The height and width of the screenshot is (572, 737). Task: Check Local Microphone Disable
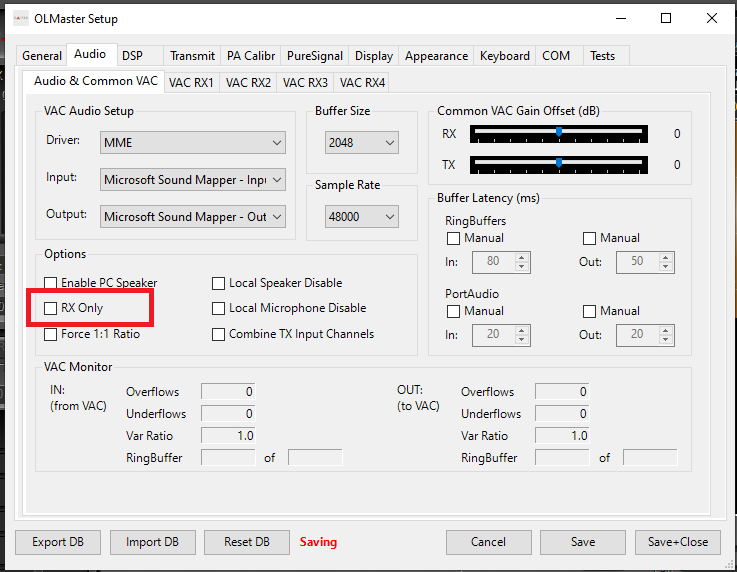click(219, 309)
